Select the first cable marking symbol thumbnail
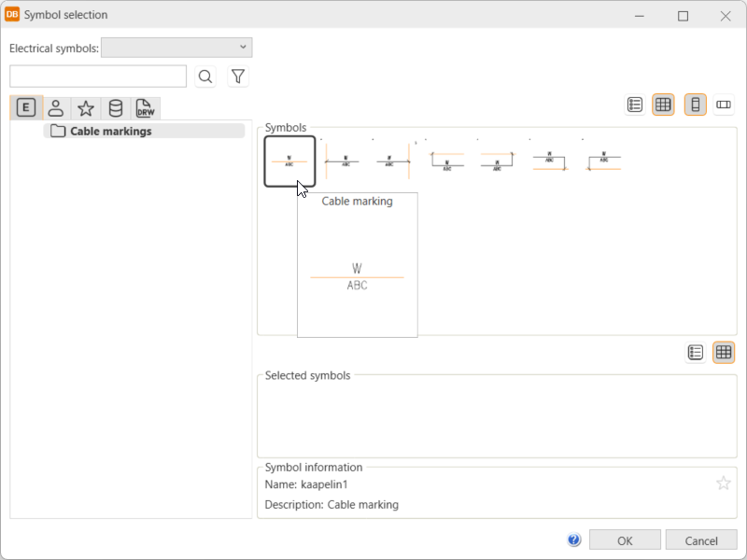The width and height of the screenshot is (747, 560). 289,161
